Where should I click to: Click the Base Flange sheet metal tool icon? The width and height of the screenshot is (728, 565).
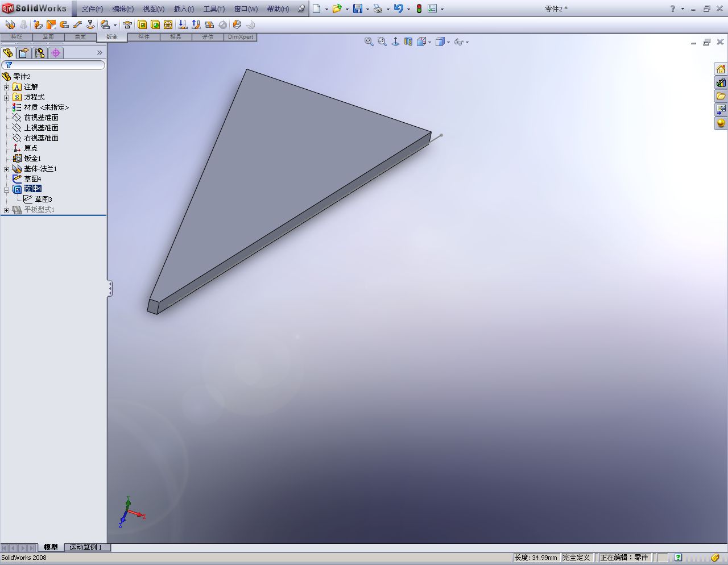coord(10,24)
